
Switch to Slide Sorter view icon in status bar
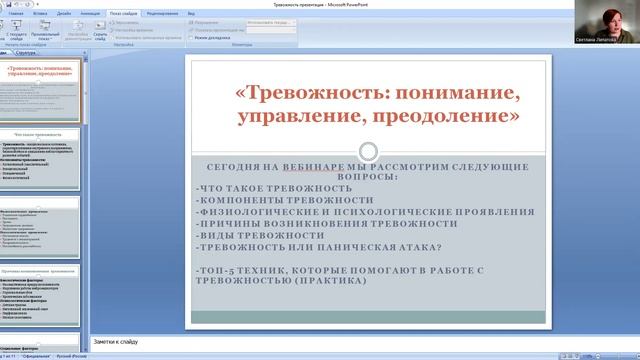[x=571, y=356]
